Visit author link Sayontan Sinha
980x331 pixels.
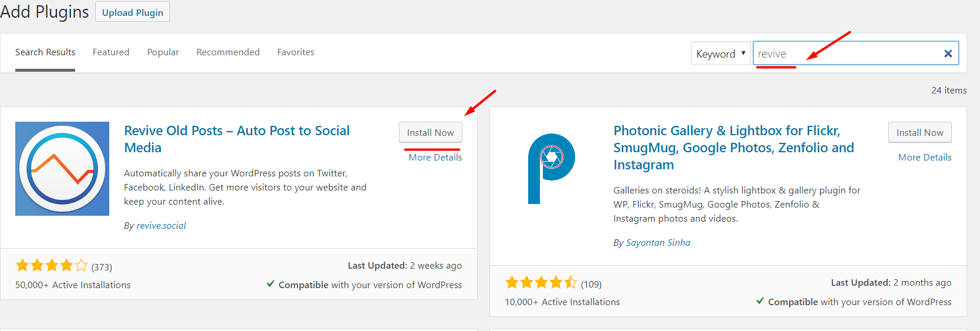point(658,243)
